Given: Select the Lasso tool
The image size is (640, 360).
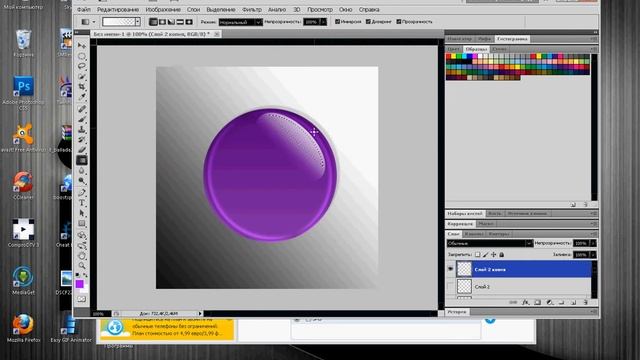Looking at the screenshot, I should click(x=82, y=66).
